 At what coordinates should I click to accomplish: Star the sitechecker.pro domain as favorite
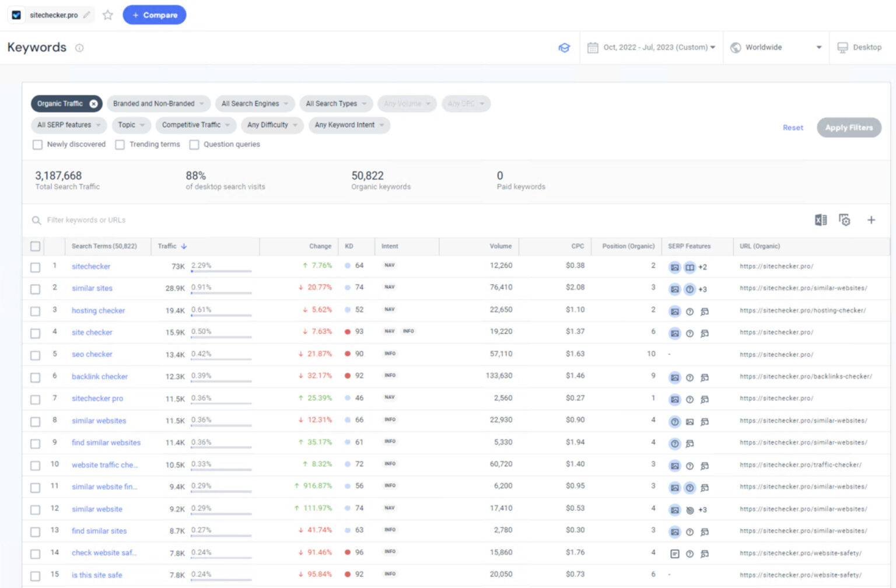point(107,16)
